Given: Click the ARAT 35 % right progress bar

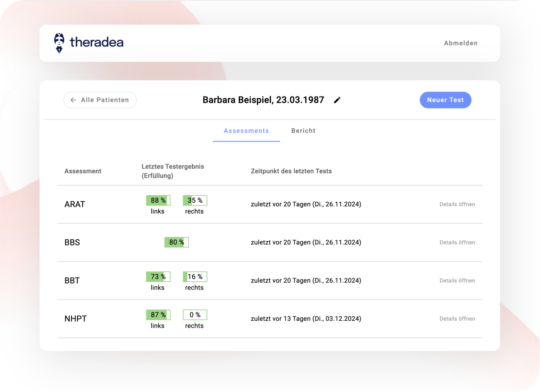Looking at the screenshot, I should point(195,200).
